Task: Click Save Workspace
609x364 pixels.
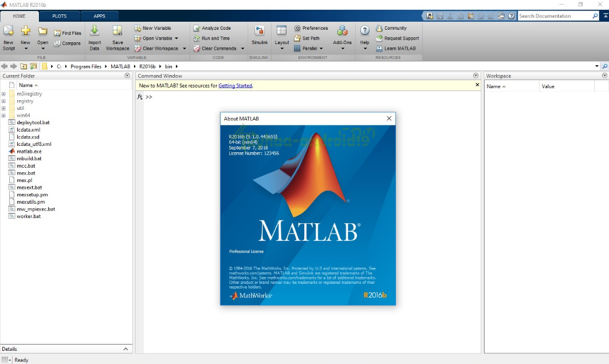Action: (x=117, y=38)
